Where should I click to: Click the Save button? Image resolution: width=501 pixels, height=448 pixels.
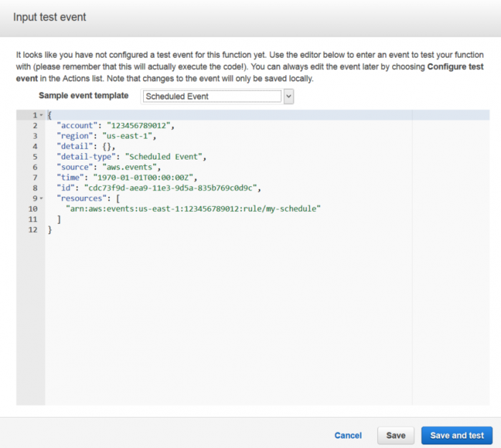point(396,436)
